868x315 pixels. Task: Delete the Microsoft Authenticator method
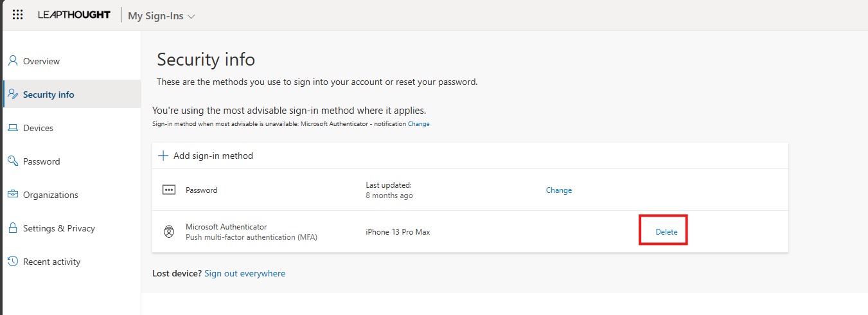(x=666, y=232)
